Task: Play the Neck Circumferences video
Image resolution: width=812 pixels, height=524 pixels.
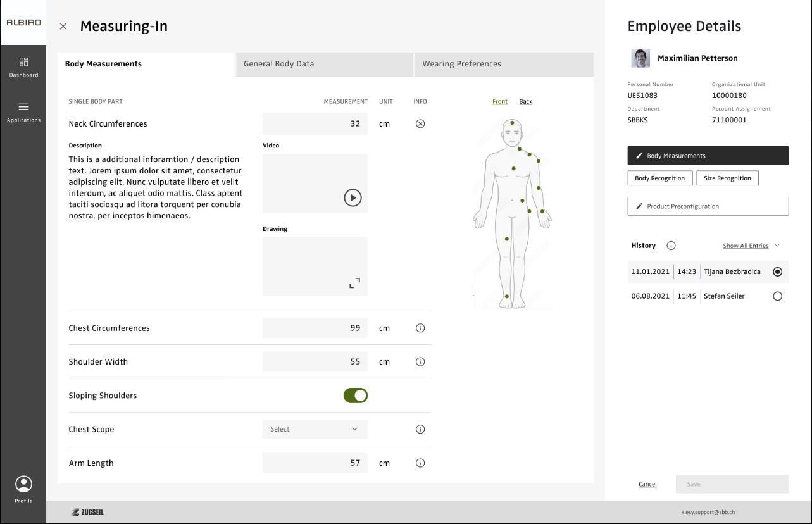Action: click(x=353, y=197)
